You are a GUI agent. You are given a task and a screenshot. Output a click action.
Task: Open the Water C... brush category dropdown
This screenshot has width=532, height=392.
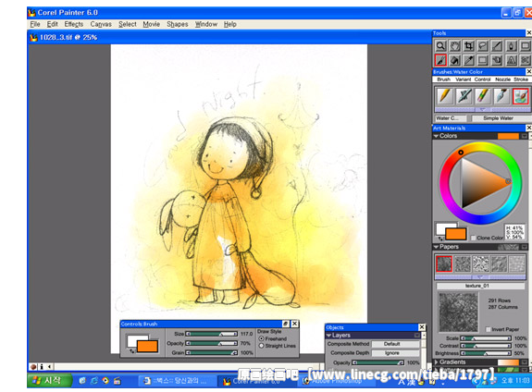pos(451,118)
